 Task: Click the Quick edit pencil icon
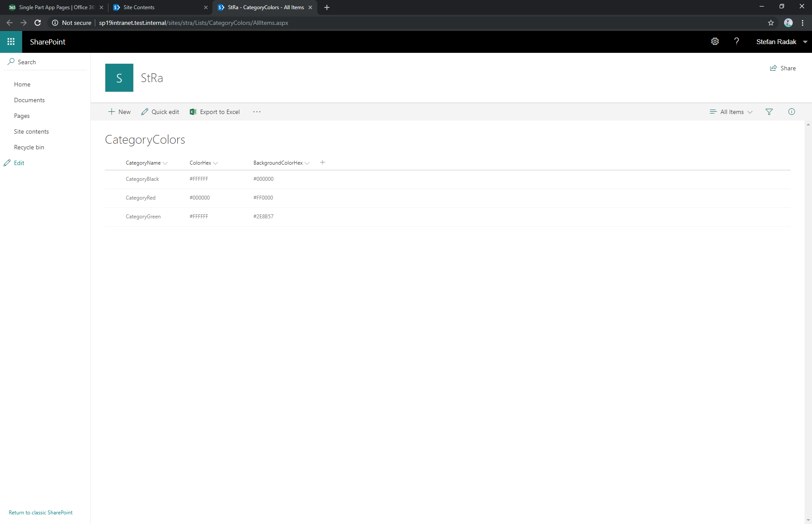click(x=145, y=112)
